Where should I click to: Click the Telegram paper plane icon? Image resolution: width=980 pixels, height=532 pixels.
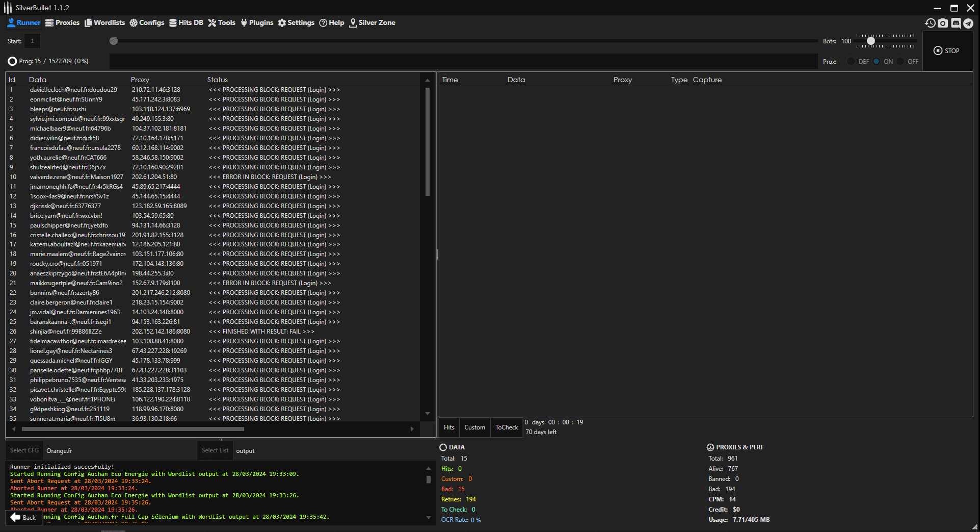pyautogui.click(x=968, y=23)
